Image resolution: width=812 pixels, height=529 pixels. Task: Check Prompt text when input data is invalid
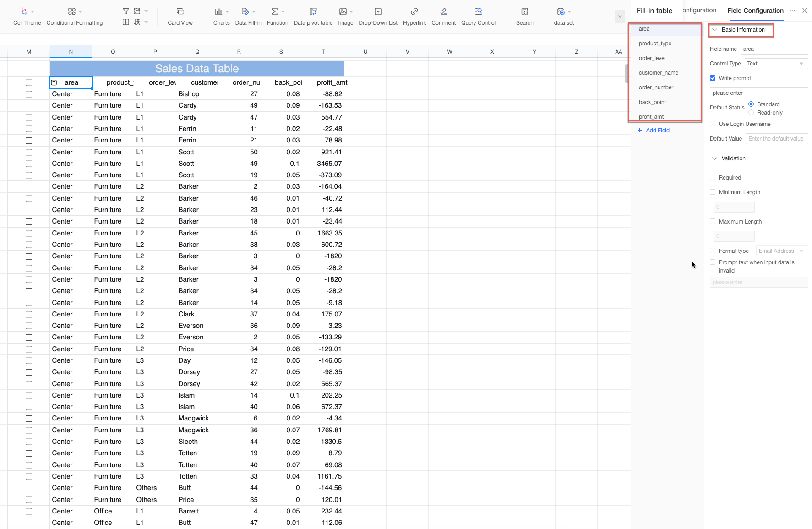(713, 262)
